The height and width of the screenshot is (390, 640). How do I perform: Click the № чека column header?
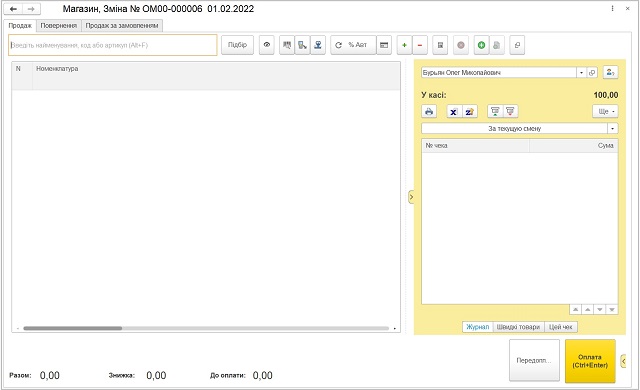click(x=475, y=146)
